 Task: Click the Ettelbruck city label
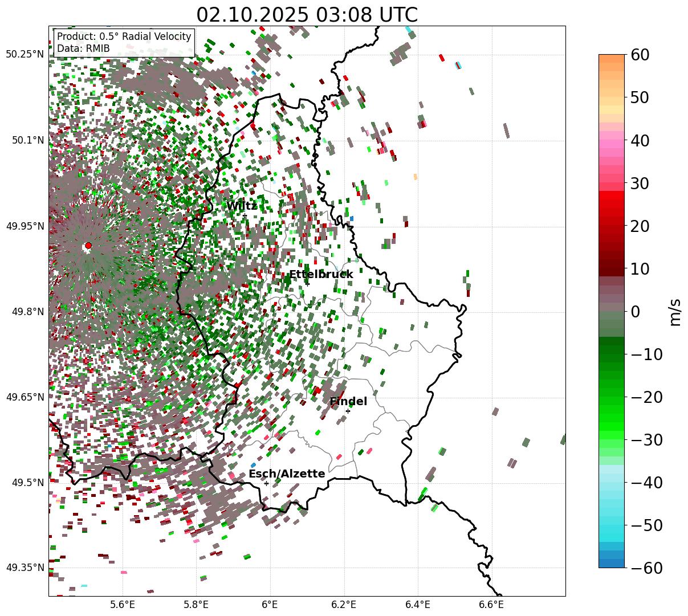pyautogui.click(x=321, y=274)
